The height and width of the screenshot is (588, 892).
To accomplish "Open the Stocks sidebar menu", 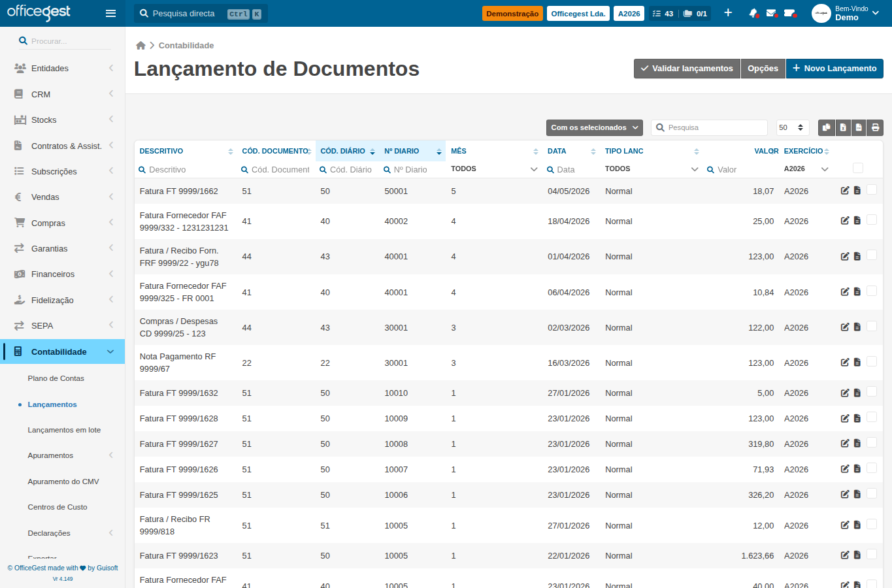I will (x=63, y=120).
